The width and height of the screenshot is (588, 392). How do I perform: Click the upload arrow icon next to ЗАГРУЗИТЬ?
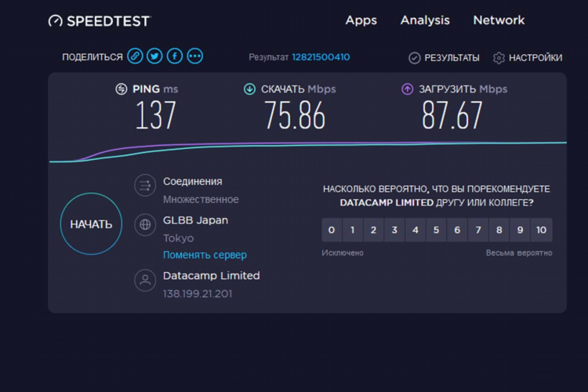408,89
